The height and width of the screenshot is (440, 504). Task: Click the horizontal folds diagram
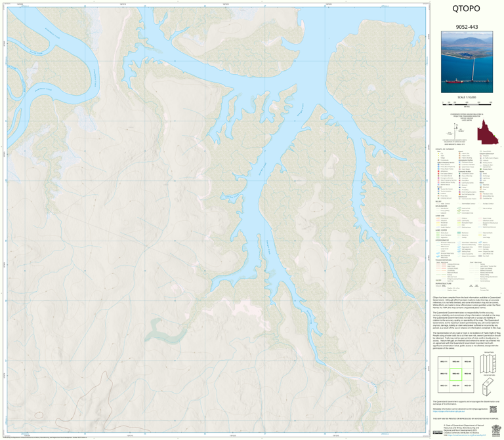pyautogui.click(x=488, y=386)
